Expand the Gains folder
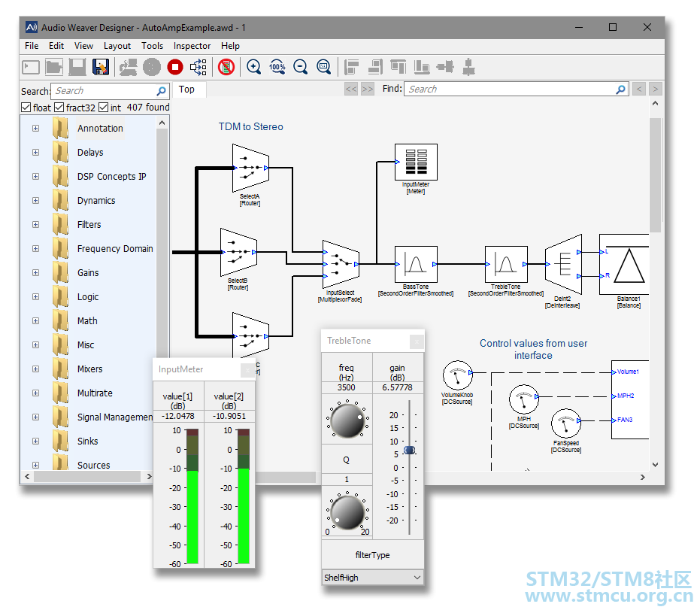The height and width of the screenshot is (613, 700). [x=36, y=273]
